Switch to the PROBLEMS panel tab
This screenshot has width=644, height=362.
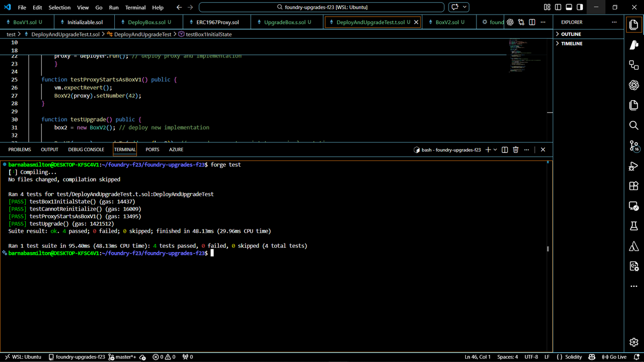tap(20, 150)
